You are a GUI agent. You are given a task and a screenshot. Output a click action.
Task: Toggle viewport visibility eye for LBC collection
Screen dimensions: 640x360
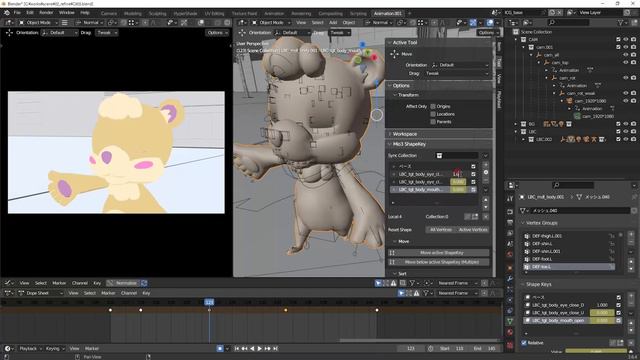626,132
